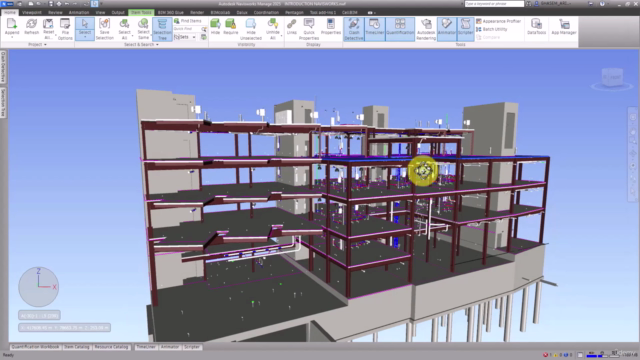Open the Unhide All dropdown arrow
Screen dimensions: 640x360
(281, 36)
